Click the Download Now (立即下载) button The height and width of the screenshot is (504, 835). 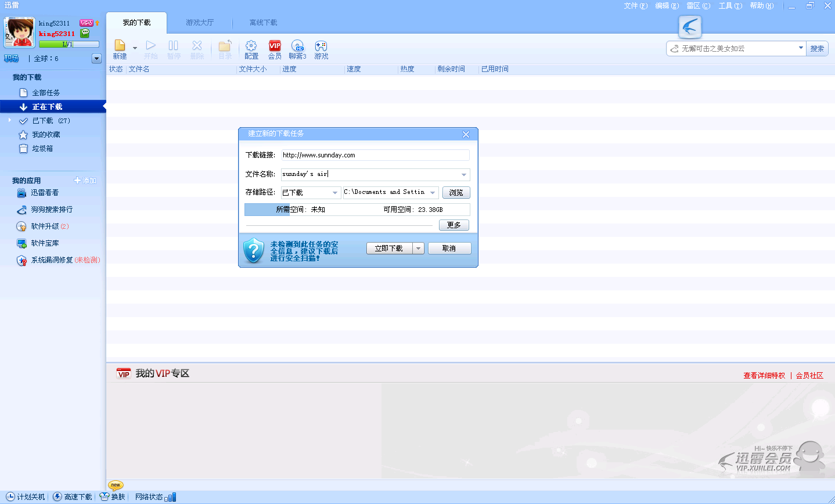click(389, 249)
